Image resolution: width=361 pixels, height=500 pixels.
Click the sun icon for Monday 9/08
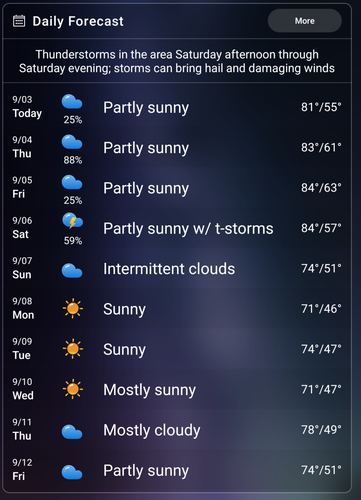[x=73, y=309]
